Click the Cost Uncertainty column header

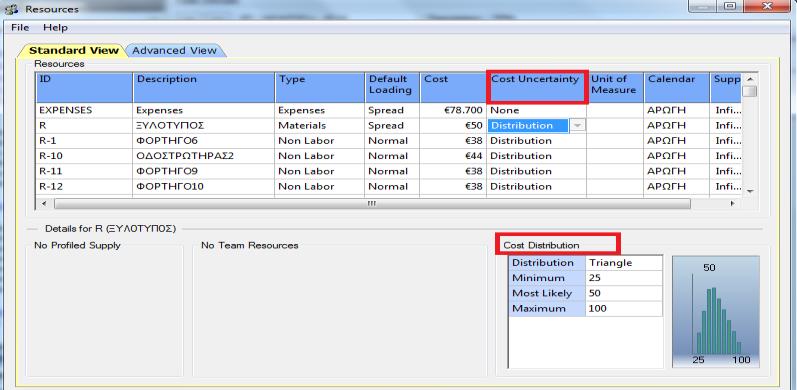(x=536, y=87)
